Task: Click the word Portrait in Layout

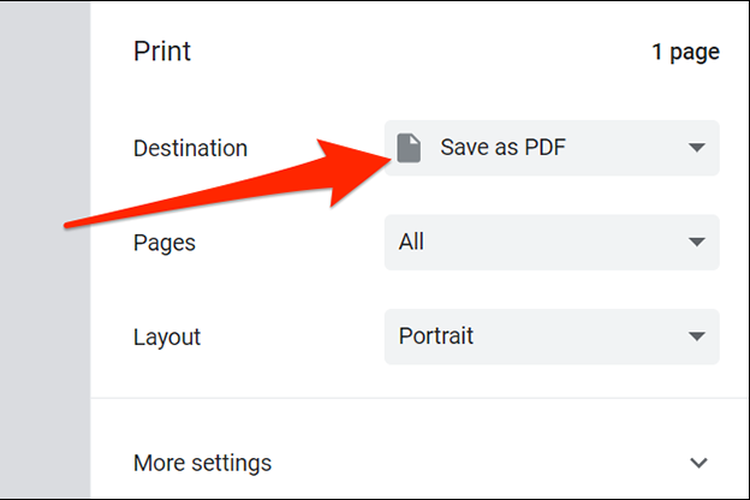Action: 436,336
